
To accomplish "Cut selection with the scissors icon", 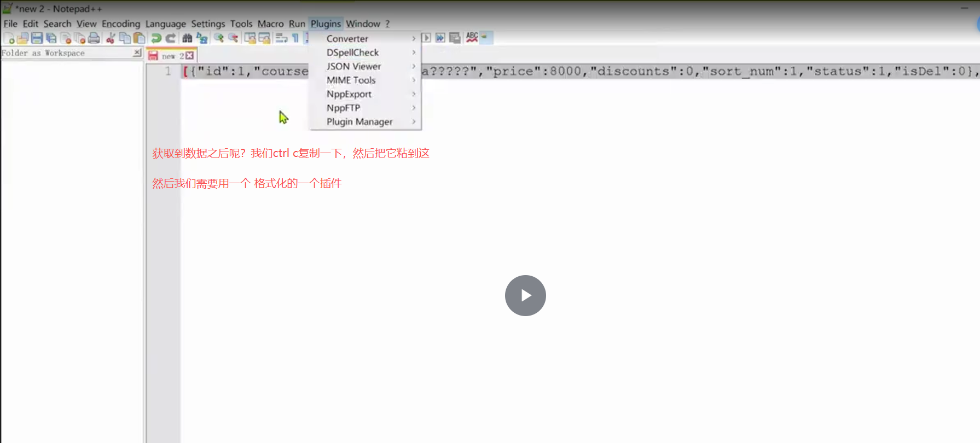I will click(111, 38).
